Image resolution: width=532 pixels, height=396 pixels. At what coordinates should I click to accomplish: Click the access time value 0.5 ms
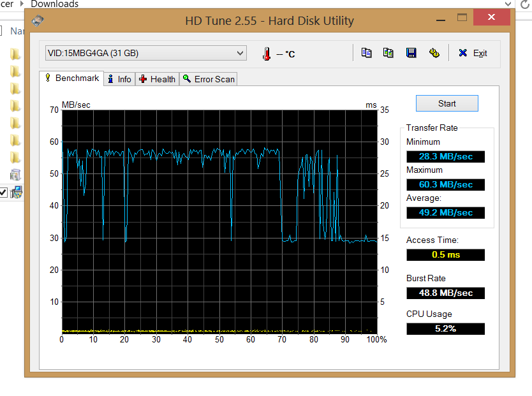[445, 255]
